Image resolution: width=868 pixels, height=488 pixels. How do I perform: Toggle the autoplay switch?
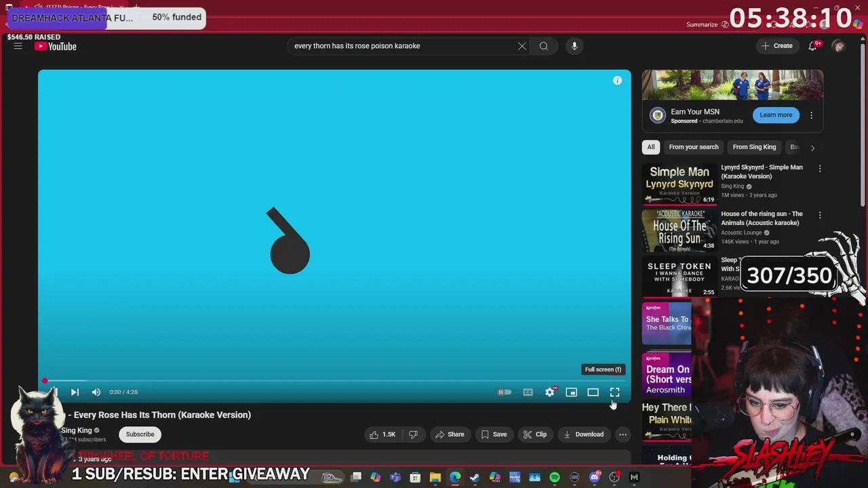click(x=505, y=392)
